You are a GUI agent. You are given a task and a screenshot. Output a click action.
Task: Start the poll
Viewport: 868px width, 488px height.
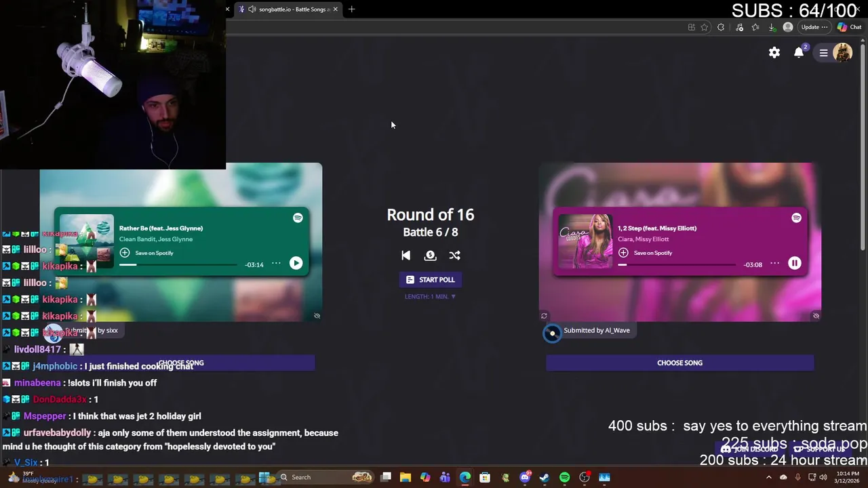[x=430, y=280]
